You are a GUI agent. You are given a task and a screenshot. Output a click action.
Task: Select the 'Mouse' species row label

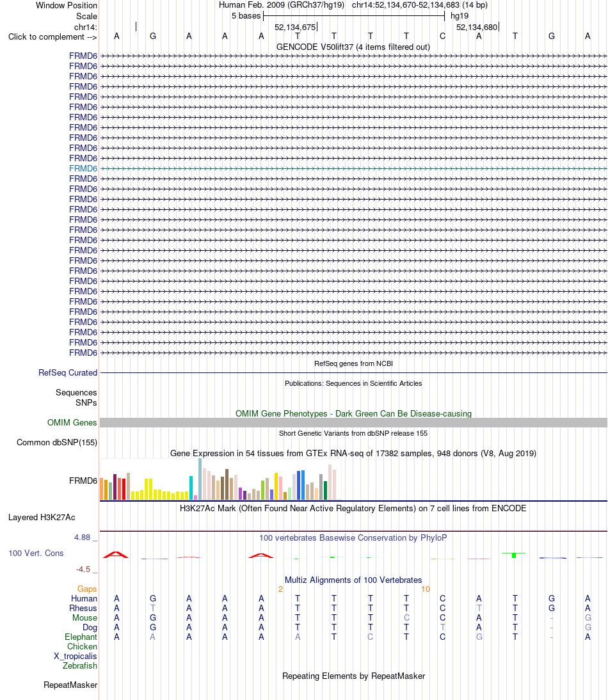point(85,618)
